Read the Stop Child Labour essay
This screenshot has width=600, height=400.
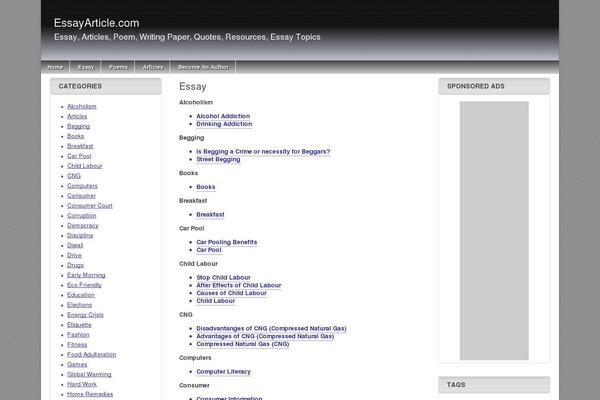click(x=223, y=278)
